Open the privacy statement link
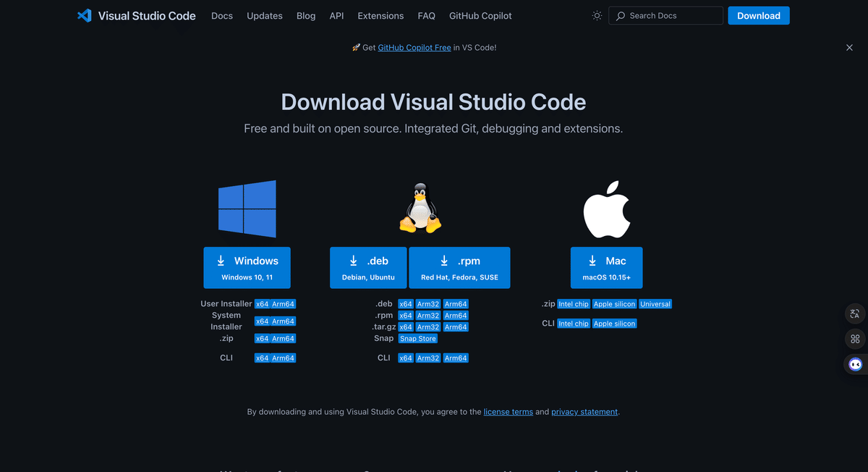 click(x=584, y=412)
